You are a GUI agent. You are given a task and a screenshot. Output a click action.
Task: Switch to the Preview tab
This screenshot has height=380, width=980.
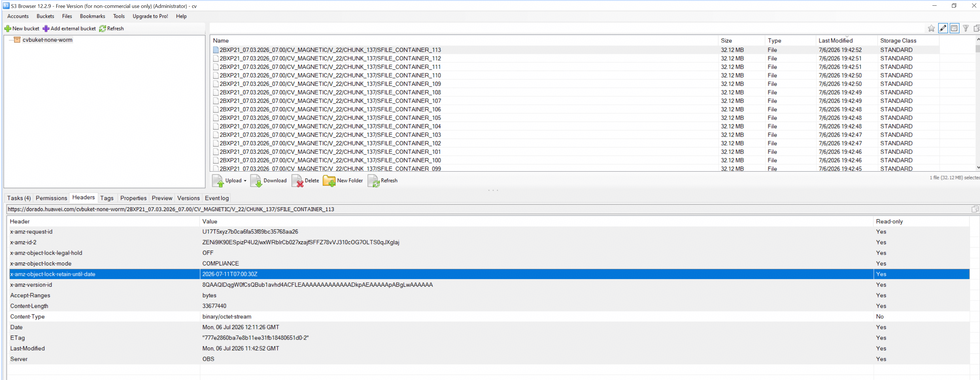coord(162,198)
